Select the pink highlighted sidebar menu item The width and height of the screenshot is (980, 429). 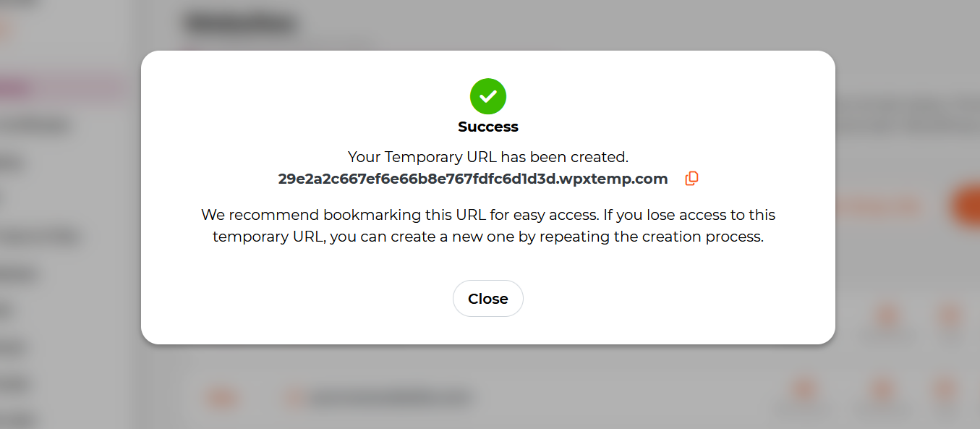pos(61,88)
